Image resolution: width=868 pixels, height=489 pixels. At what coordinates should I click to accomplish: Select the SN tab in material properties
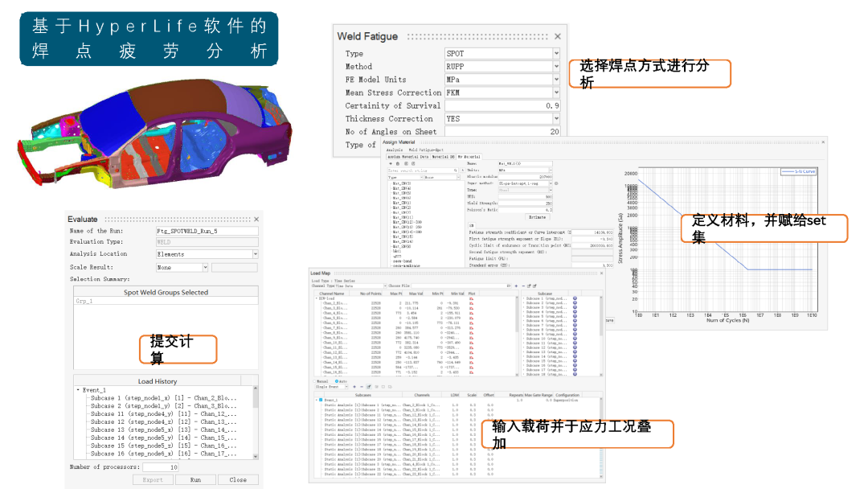click(x=471, y=225)
